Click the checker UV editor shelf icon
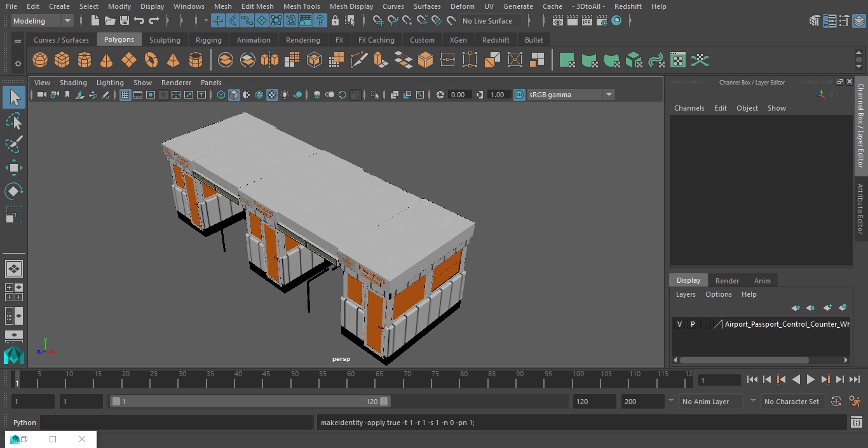The height and width of the screenshot is (448, 868). tap(678, 60)
